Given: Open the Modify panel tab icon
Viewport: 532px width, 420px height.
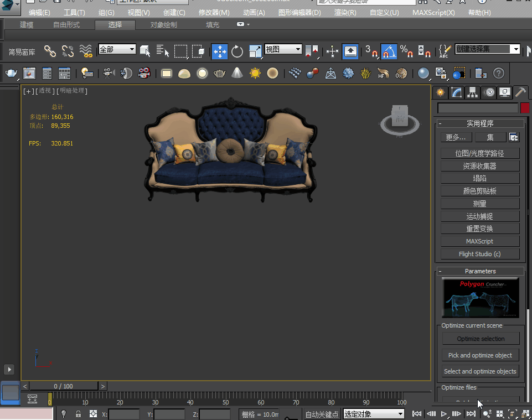Looking at the screenshot, I should pos(457,92).
